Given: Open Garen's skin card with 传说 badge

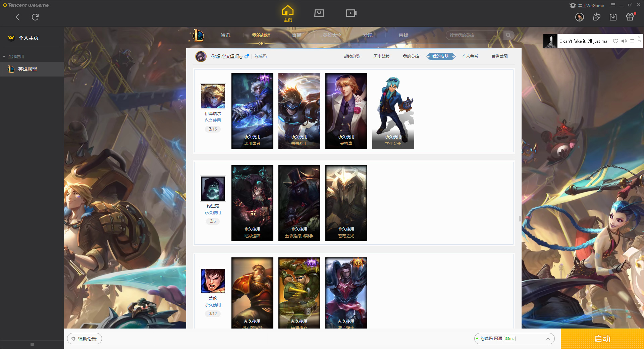Looking at the screenshot, I should [346, 293].
